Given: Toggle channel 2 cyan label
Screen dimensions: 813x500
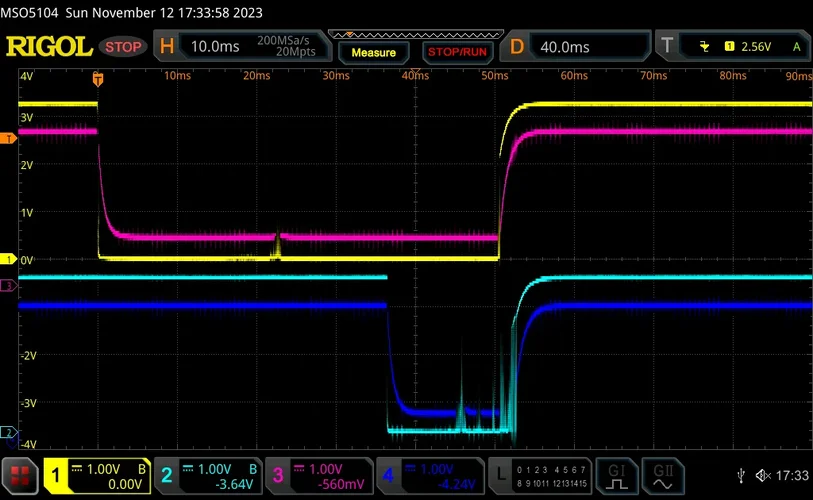Looking at the screenshot, I should pyautogui.click(x=208, y=476).
